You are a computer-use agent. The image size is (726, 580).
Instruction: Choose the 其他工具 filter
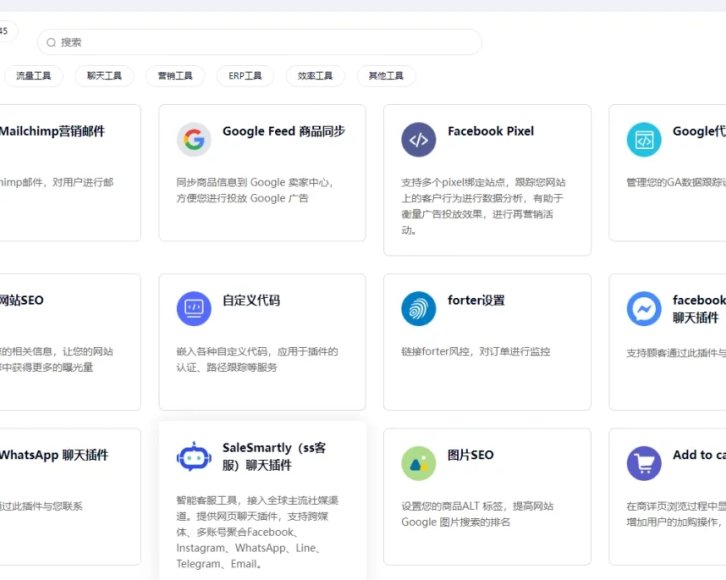tap(386, 76)
